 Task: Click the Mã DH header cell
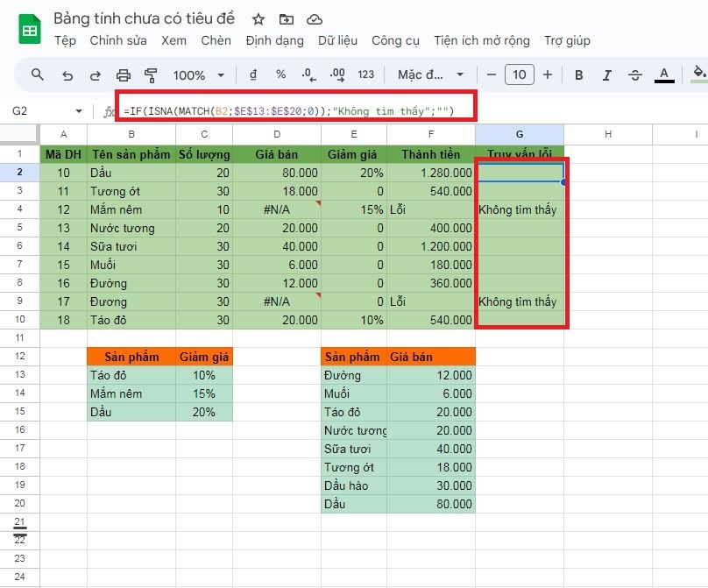tap(63, 154)
